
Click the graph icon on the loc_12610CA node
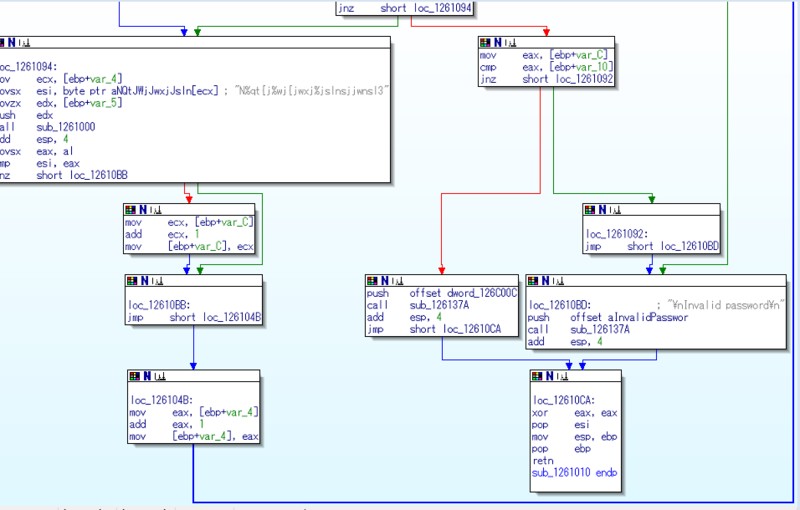coord(562,376)
